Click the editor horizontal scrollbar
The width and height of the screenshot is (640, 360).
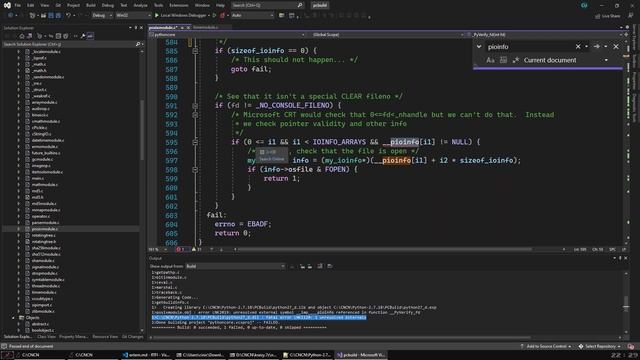point(384,249)
